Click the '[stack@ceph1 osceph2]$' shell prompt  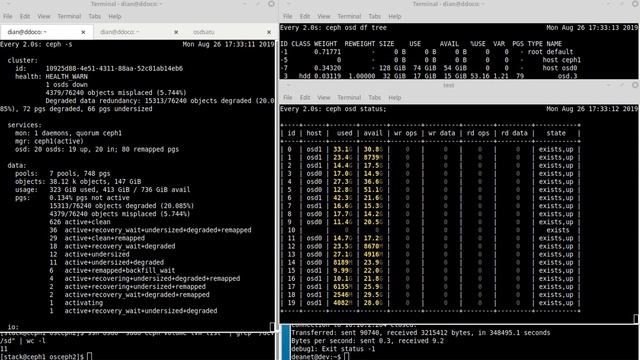(42, 357)
